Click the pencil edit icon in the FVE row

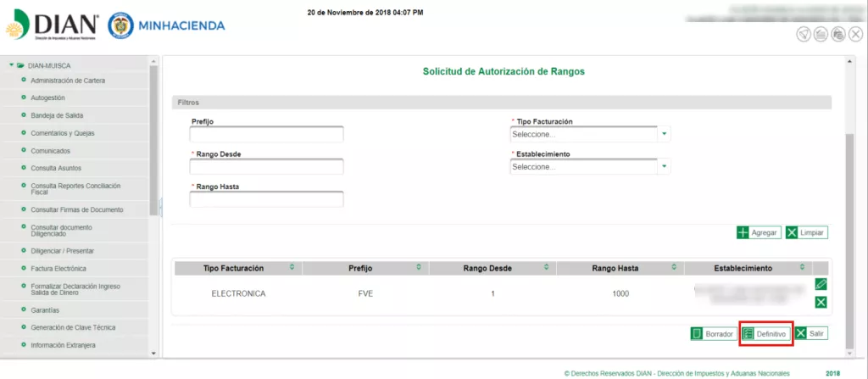[x=821, y=284]
